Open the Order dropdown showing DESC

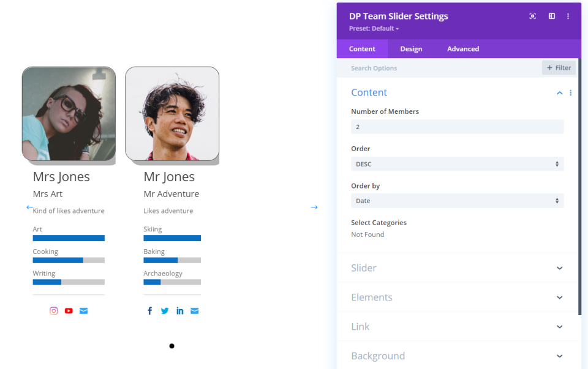457,164
